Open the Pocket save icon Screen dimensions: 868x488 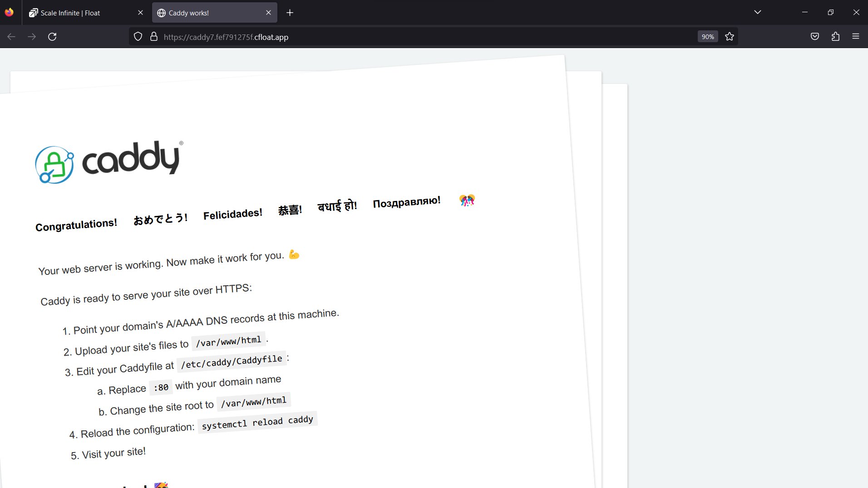[815, 37]
